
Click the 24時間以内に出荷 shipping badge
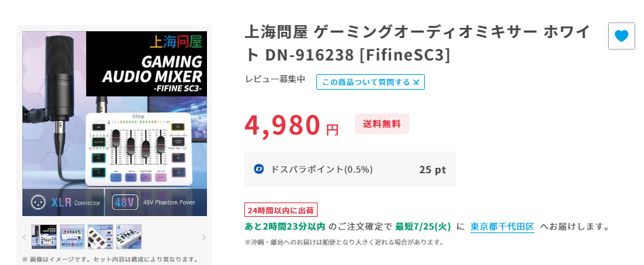click(x=281, y=210)
